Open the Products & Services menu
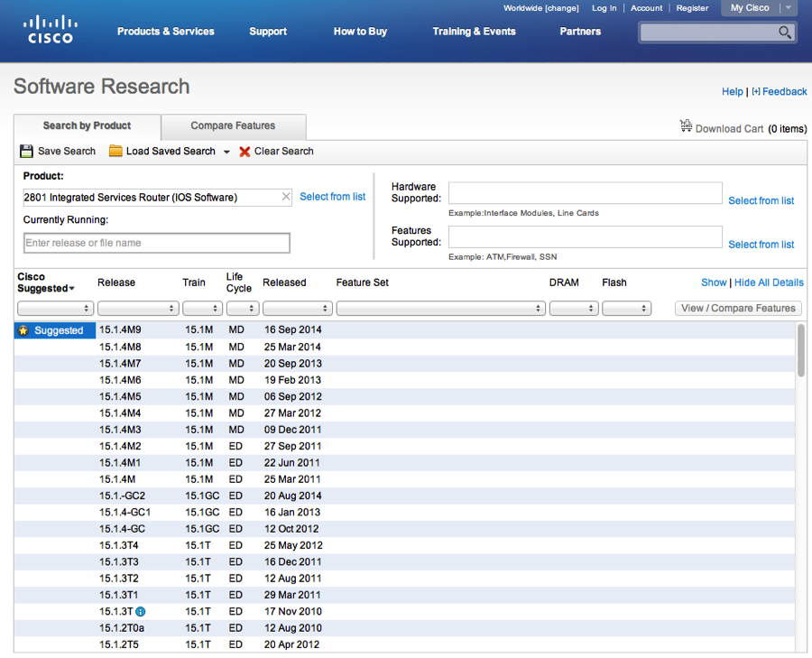 (x=166, y=31)
